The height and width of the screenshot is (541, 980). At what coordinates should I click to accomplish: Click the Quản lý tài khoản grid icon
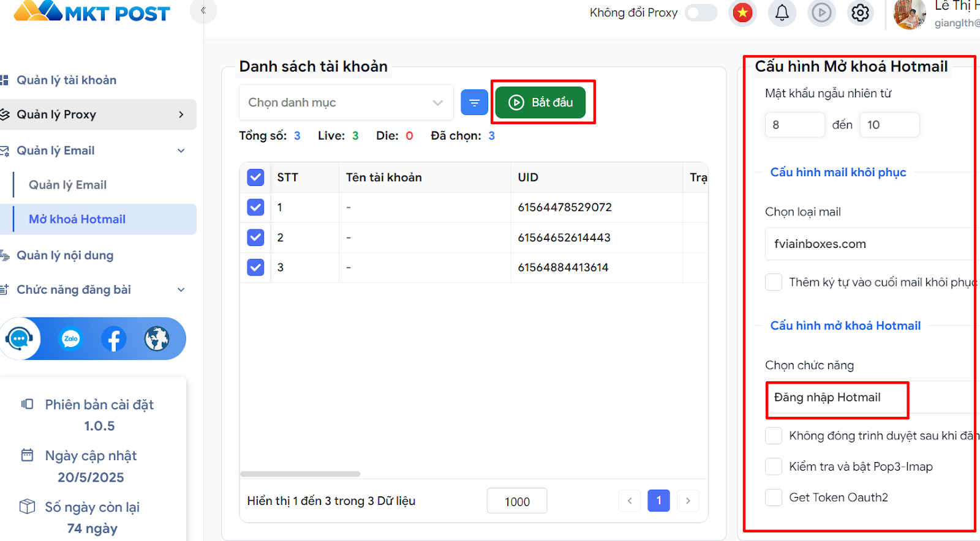point(4,80)
